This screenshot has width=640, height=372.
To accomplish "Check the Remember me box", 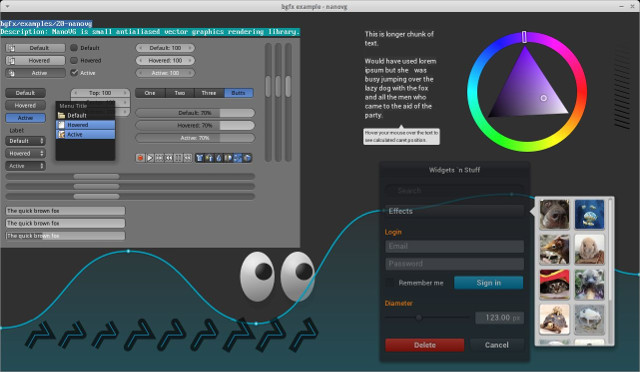I will point(390,283).
